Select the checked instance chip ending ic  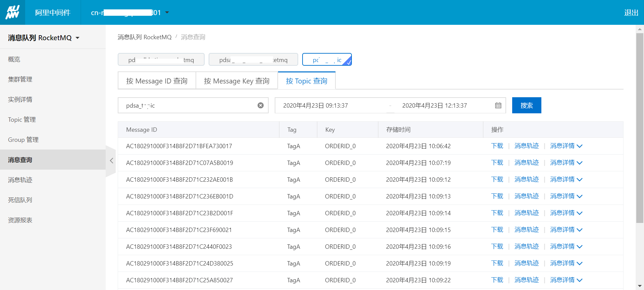327,60
